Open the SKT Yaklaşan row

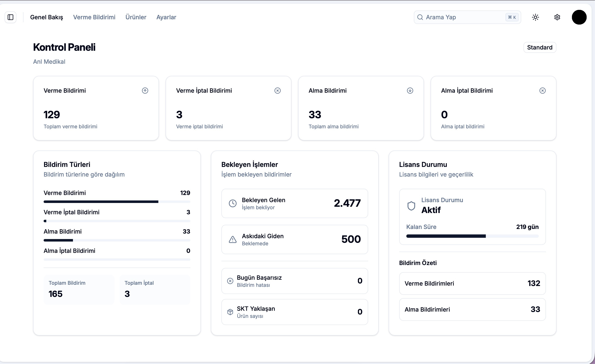point(295,312)
